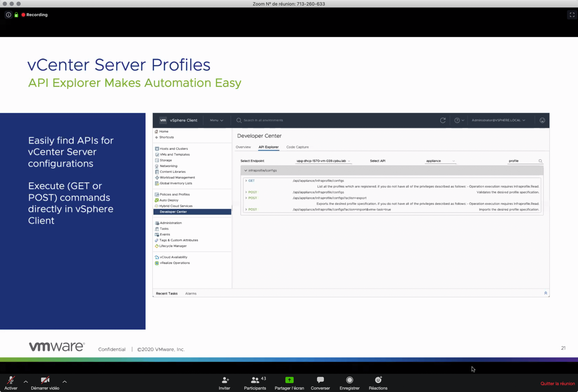Start video with Démarrer vidéo icon

45,380
